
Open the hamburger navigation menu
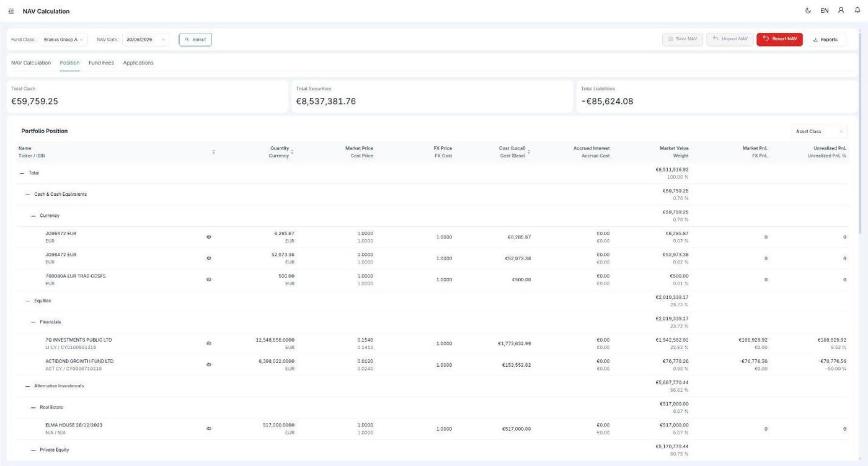(11, 11)
